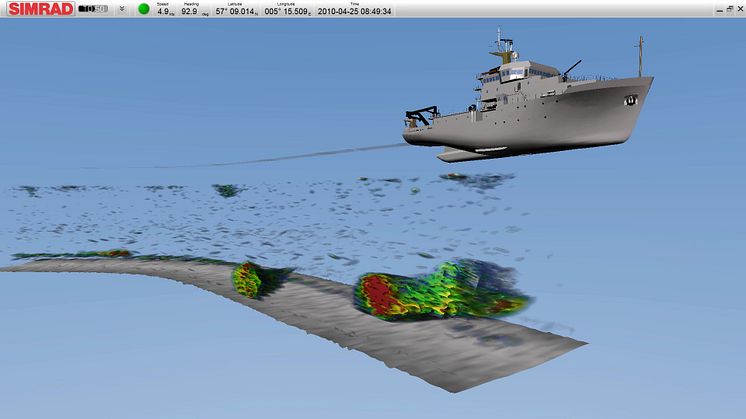Close the sonar application window

pyautogui.click(x=740, y=9)
